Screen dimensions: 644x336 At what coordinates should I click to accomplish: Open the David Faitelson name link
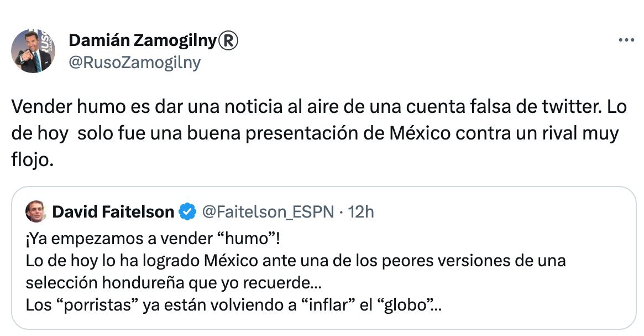pyautogui.click(x=113, y=211)
